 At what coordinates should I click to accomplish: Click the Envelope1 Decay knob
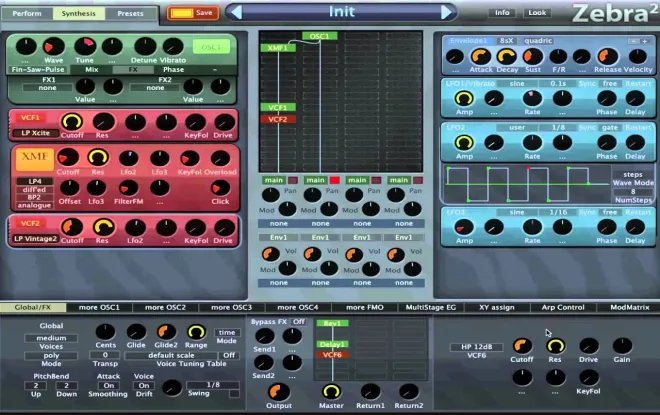coord(506,56)
